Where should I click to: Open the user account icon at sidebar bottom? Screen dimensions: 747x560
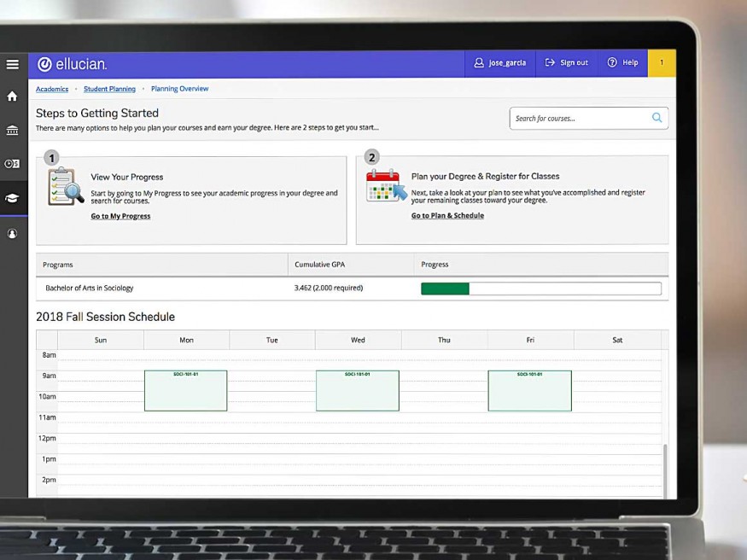[x=12, y=233]
